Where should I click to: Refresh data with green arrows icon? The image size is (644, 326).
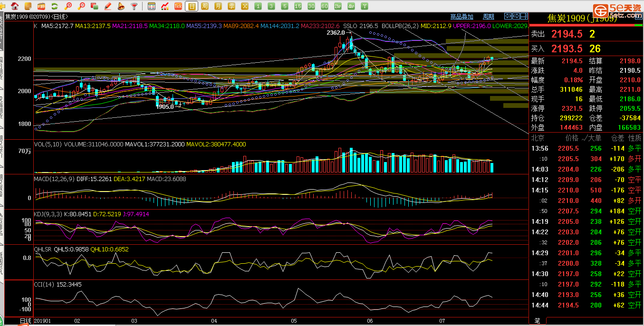pyautogui.click(x=55, y=6)
